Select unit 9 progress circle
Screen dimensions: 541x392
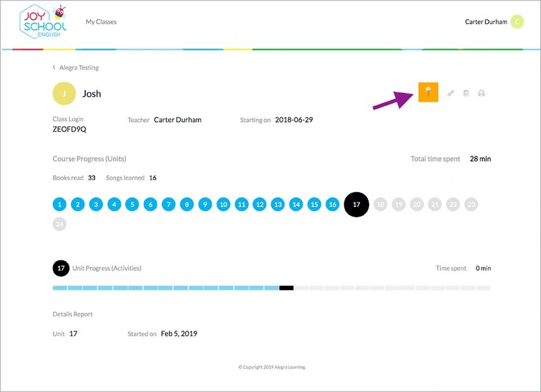[205, 205]
